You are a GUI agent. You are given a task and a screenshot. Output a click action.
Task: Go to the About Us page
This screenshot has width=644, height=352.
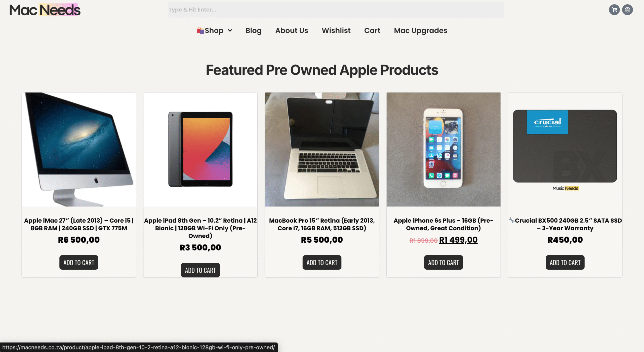(292, 30)
